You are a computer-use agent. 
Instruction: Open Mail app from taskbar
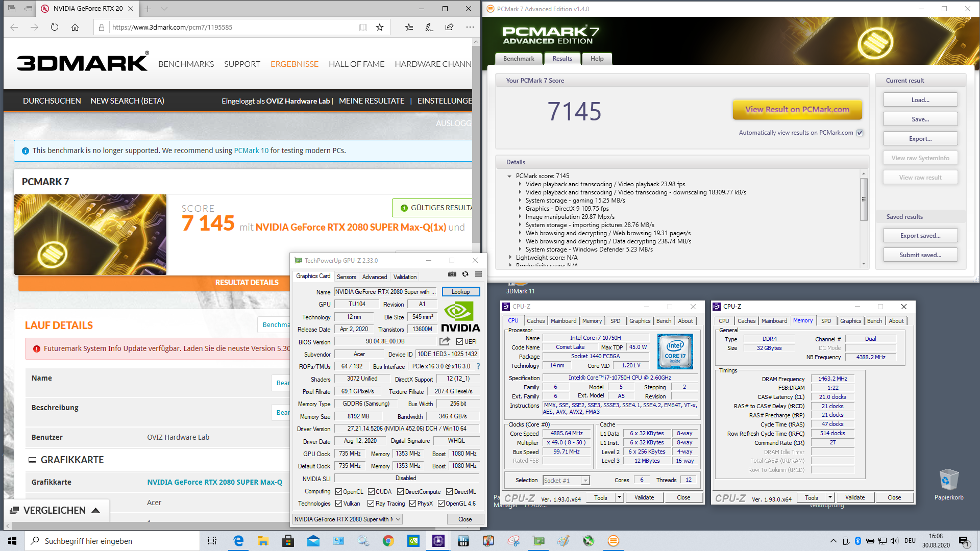click(x=313, y=541)
